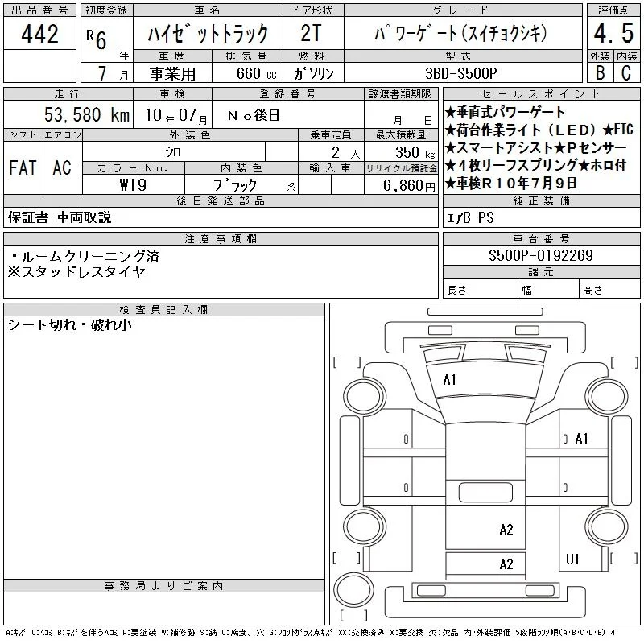Select the U1 dent mark on the diagram
Screen dimensions: 644x644
[x=572, y=559]
